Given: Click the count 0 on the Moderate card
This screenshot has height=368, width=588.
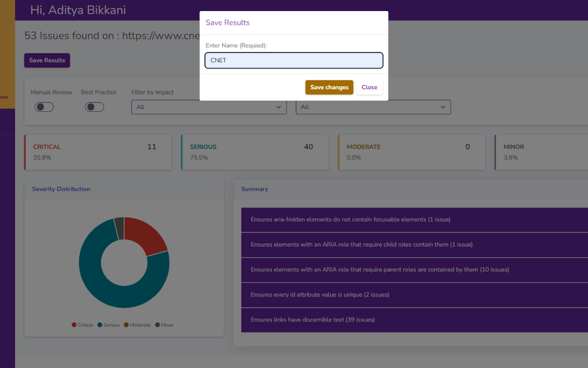Looking at the screenshot, I should click(x=468, y=147).
